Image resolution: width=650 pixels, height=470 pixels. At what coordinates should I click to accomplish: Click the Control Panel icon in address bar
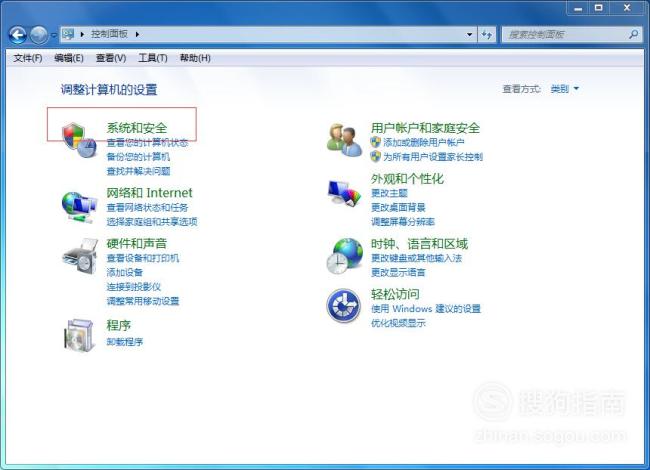pos(68,34)
